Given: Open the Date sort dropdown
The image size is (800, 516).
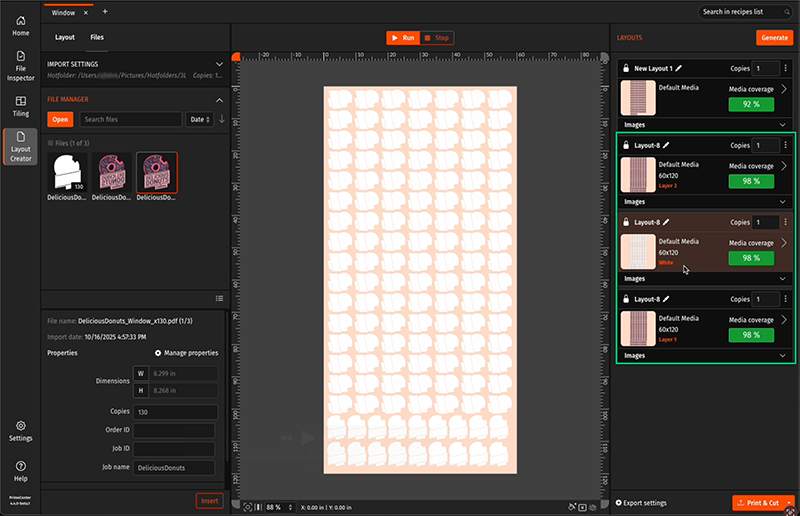Looking at the screenshot, I should tap(199, 119).
